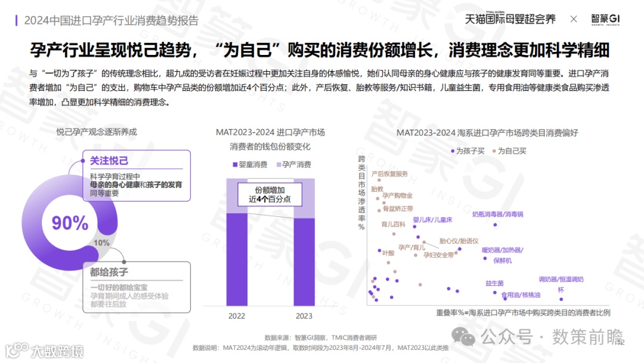Click the callout 份额增加近4个百分点

[270, 195]
